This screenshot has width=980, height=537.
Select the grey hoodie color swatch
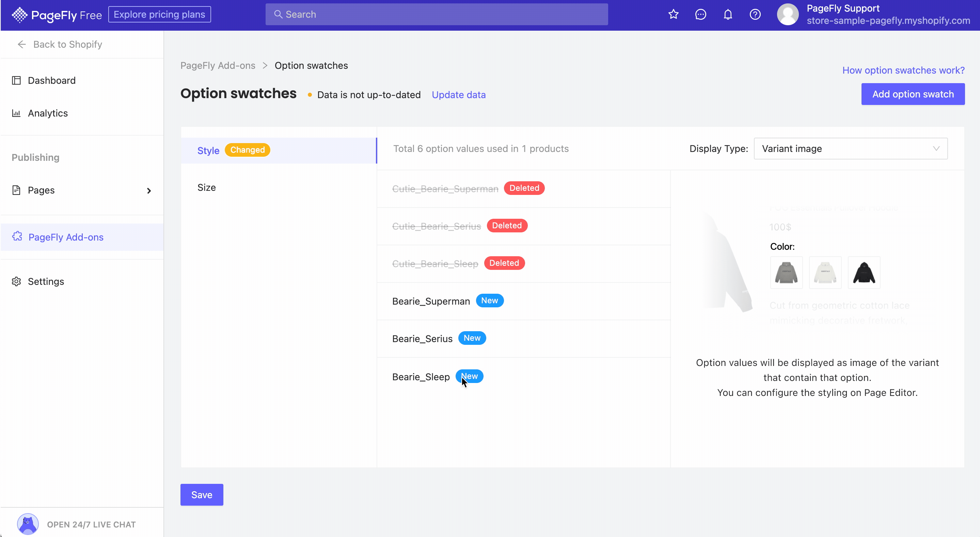tap(786, 273)
